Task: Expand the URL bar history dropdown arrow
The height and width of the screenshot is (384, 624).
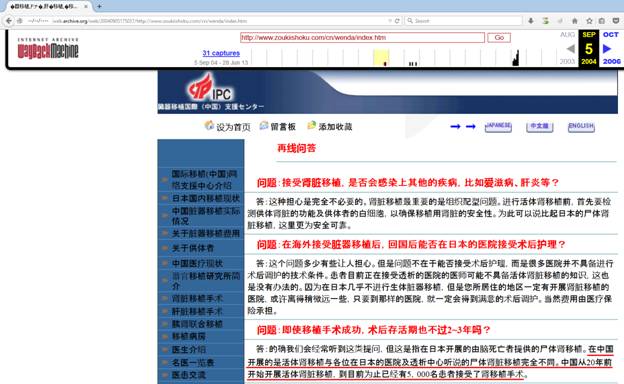Action: (x=390, y=21)
